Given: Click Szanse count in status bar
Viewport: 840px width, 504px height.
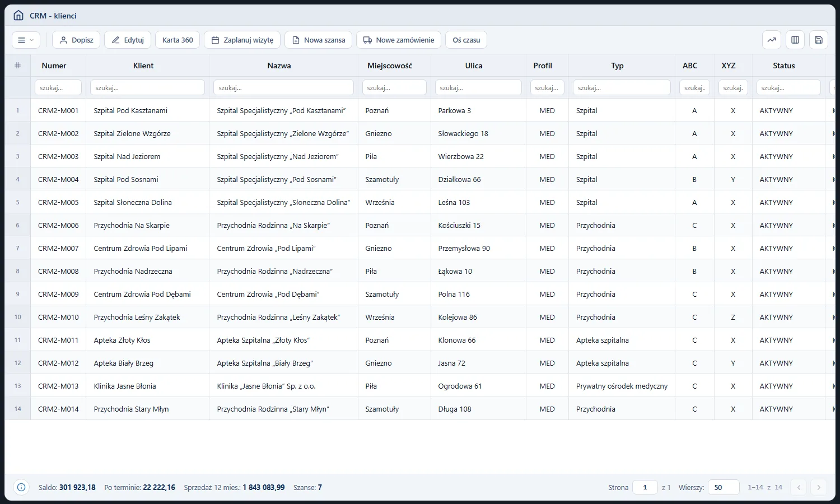Looking at the screenshot, I should (307, 487).
